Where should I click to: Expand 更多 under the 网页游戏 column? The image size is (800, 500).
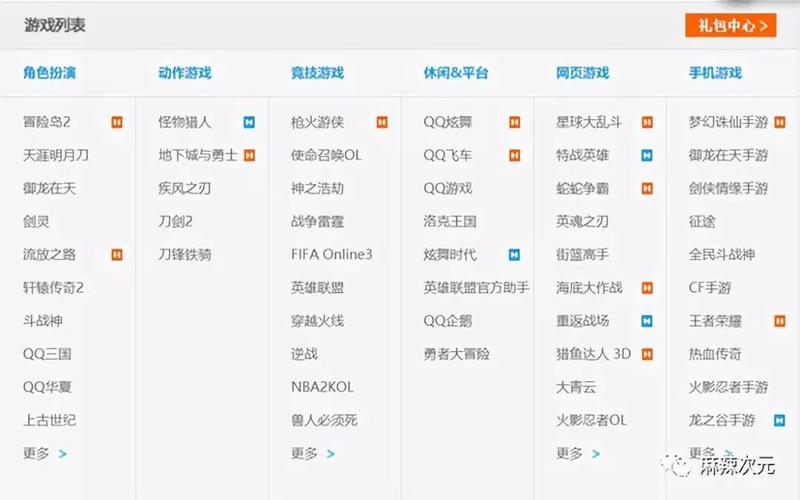coord(578,453)
